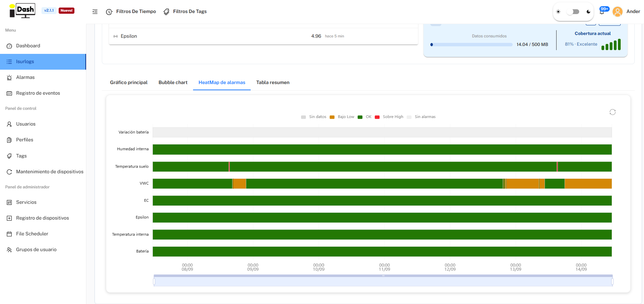This screenshot has height=304, width=644.
Task: Click the Servicios icon in sidebar
Action: (9, 202)
